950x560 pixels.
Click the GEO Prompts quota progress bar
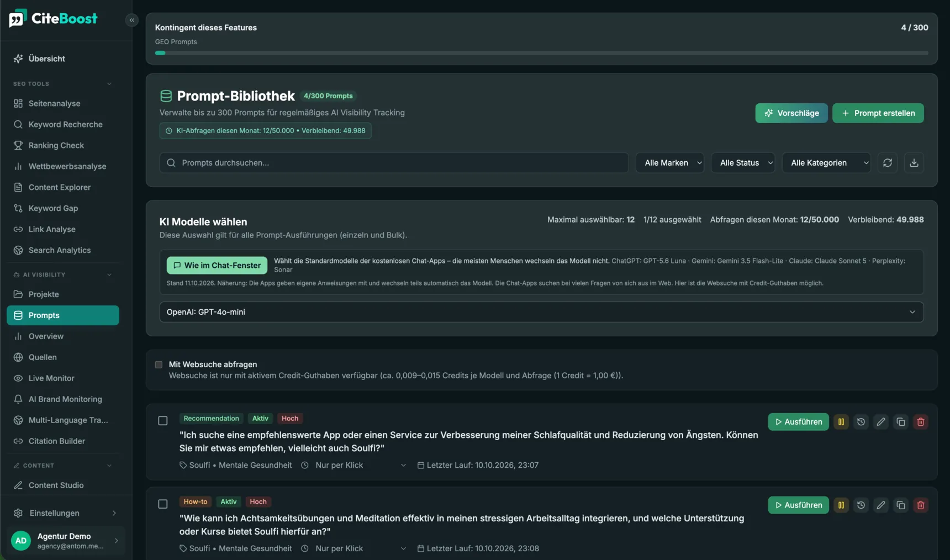coord(541,53)
